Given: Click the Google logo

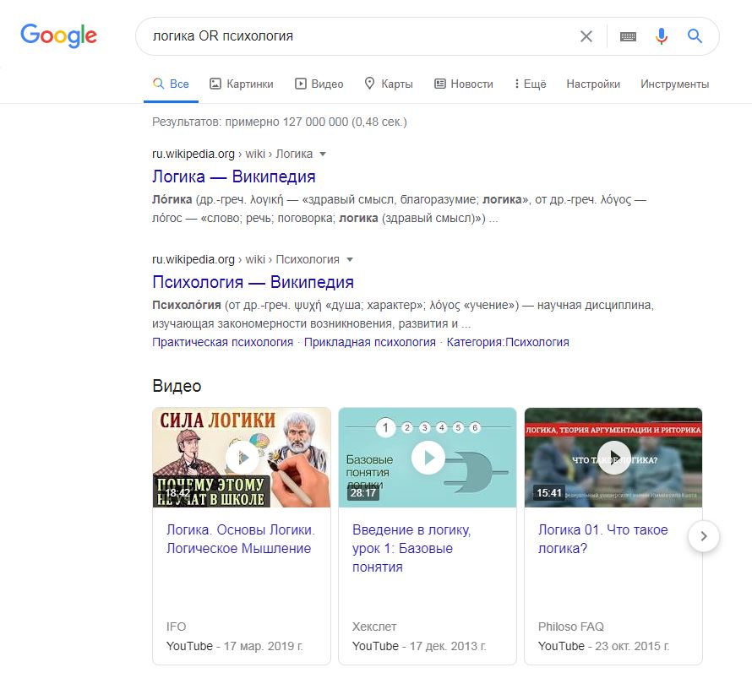Looking at the screenshot, I should pyautogui.click(x=58, y=35).
